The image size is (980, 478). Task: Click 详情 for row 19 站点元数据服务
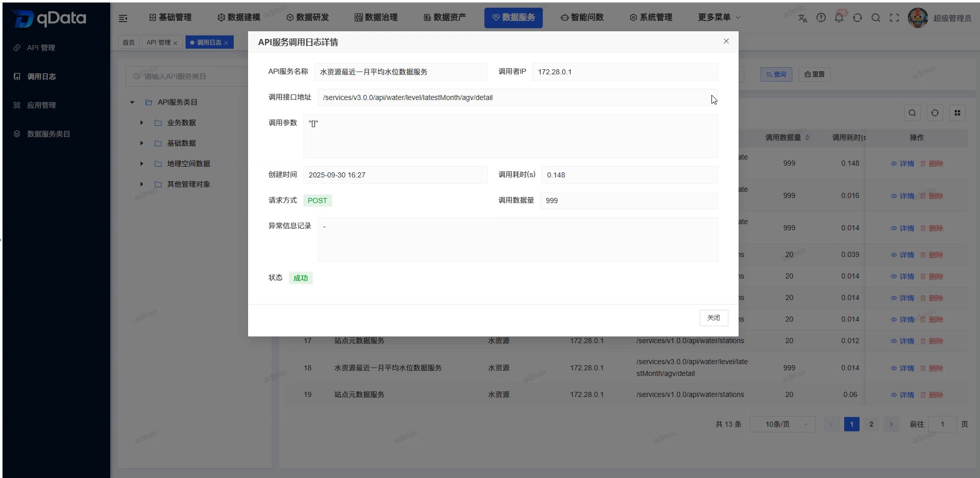pos(903,395)
